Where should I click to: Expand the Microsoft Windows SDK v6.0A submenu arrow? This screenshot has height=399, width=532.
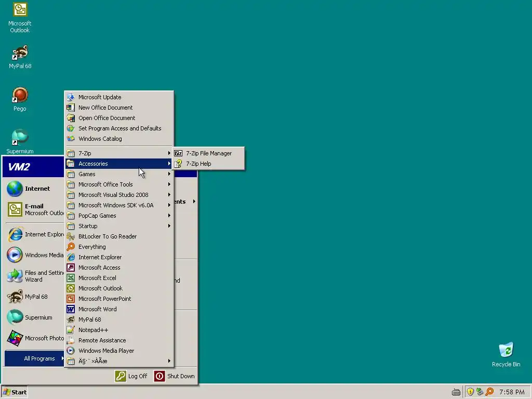(169, 205)
